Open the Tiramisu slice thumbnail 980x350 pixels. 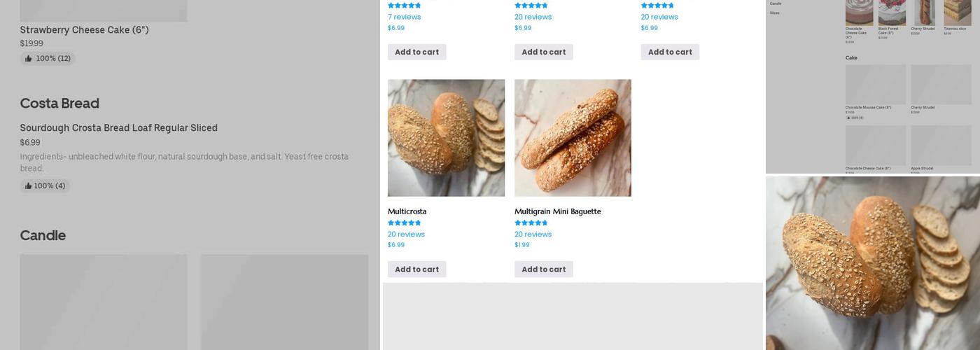click(x=957, y=13)
